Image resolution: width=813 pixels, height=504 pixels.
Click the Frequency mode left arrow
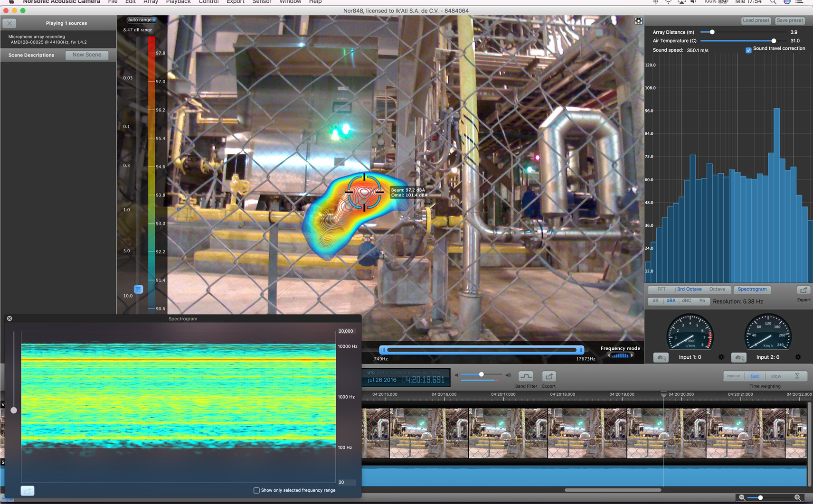tap(609, 355)
